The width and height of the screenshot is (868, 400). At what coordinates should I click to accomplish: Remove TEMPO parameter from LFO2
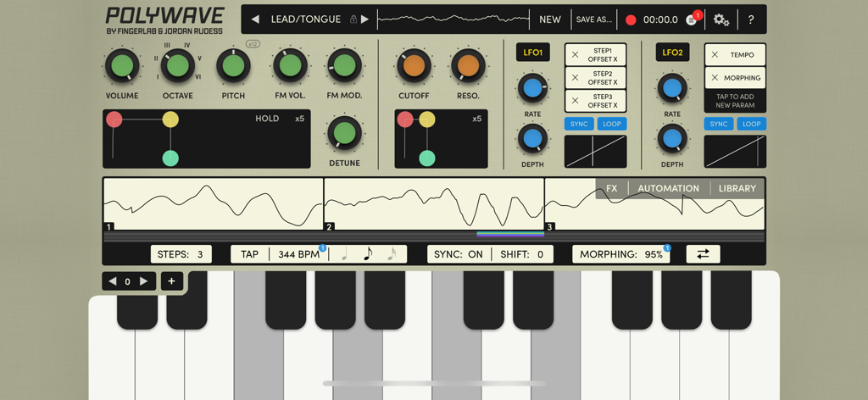tap(715, 55)
